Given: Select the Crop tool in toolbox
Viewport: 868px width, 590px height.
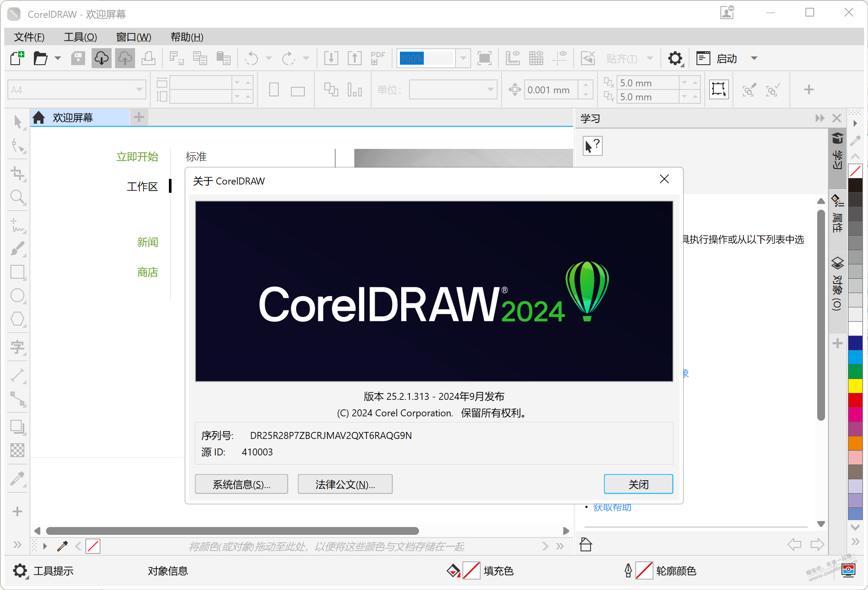Looking at the screenshot, I should tap(17, 174).
